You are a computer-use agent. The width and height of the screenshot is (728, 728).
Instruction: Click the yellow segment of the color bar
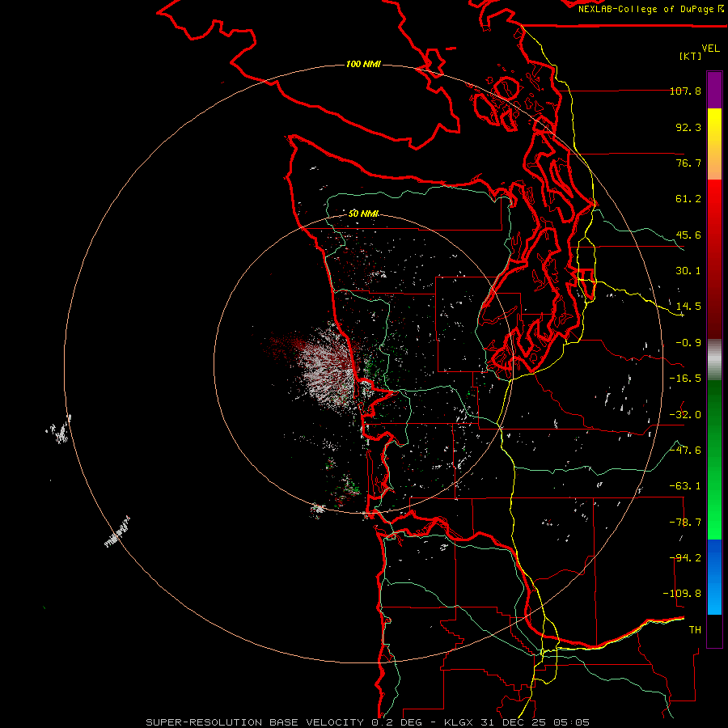click(x=714, y=144)
